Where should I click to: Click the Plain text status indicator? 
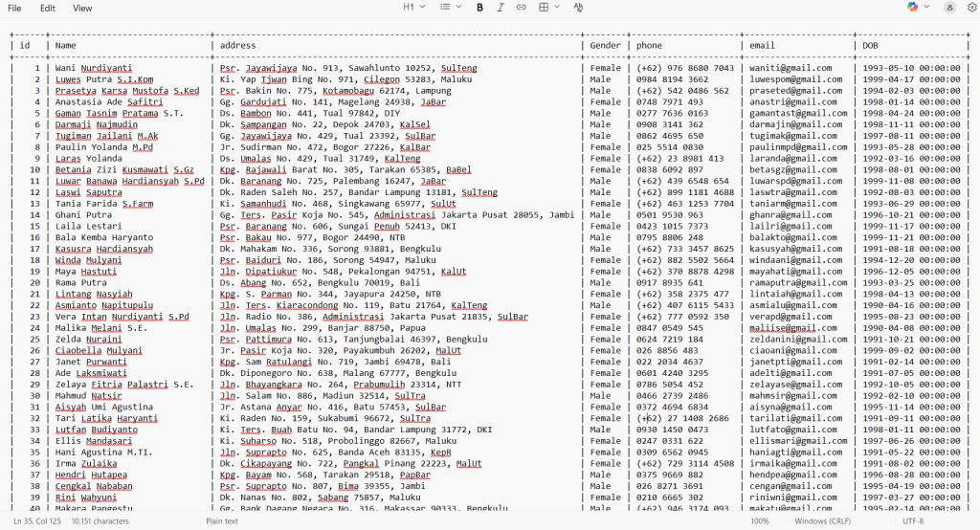tap(221, 521)
